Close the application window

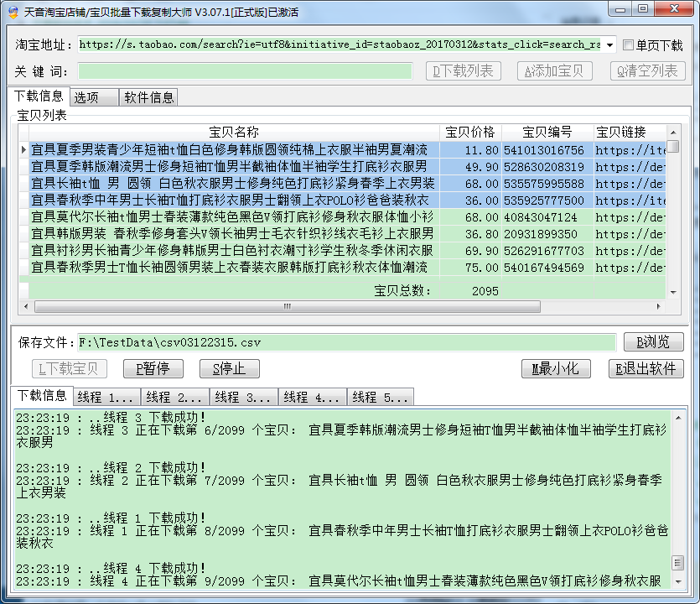[674, 8]
